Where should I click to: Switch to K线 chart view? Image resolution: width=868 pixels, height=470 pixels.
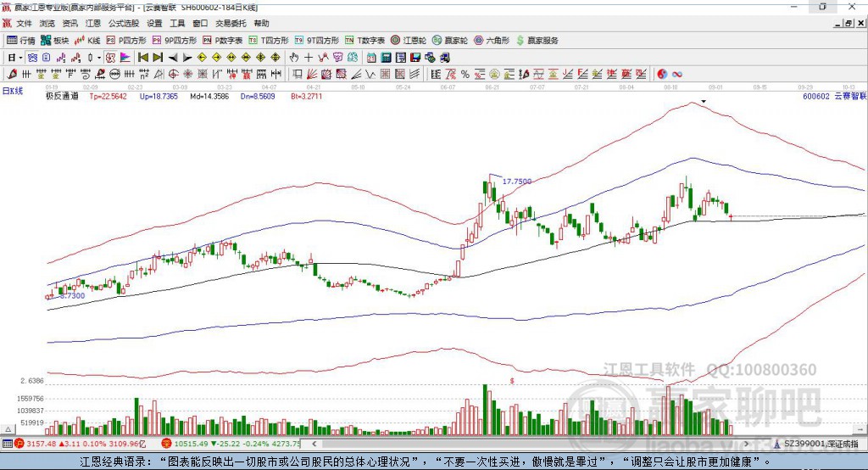pyautogui.click(x=87, y=41)
